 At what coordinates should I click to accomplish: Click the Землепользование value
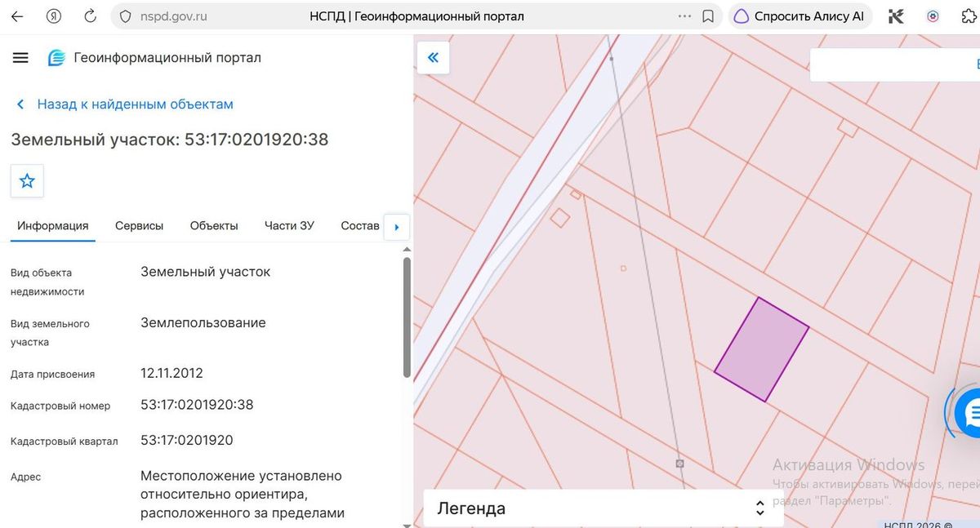tap(203, 323)
